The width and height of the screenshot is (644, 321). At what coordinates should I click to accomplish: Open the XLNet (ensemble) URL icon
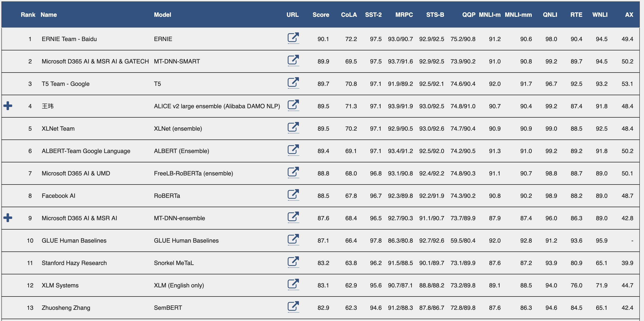point(293,127)
